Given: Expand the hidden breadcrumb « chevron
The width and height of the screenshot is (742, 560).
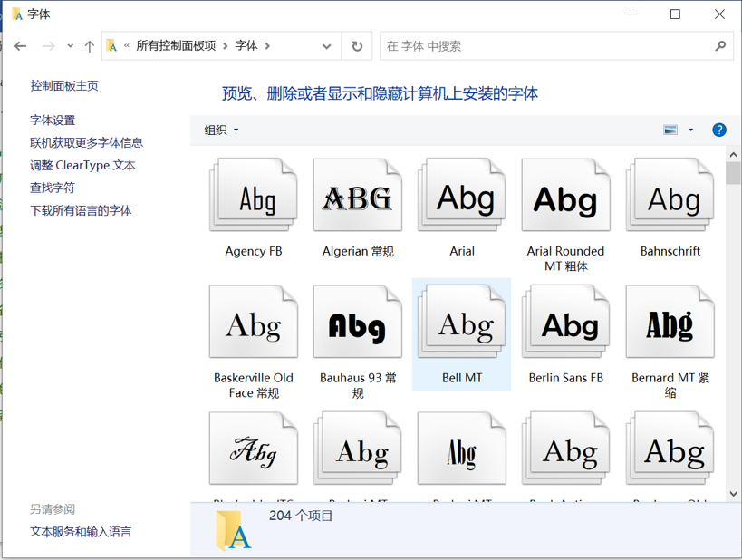Looking at the screenshot, I should [127, 46].
